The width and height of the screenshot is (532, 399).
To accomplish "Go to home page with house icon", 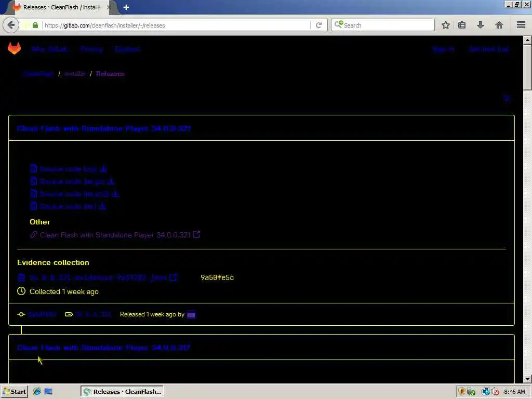I will 499,25.
